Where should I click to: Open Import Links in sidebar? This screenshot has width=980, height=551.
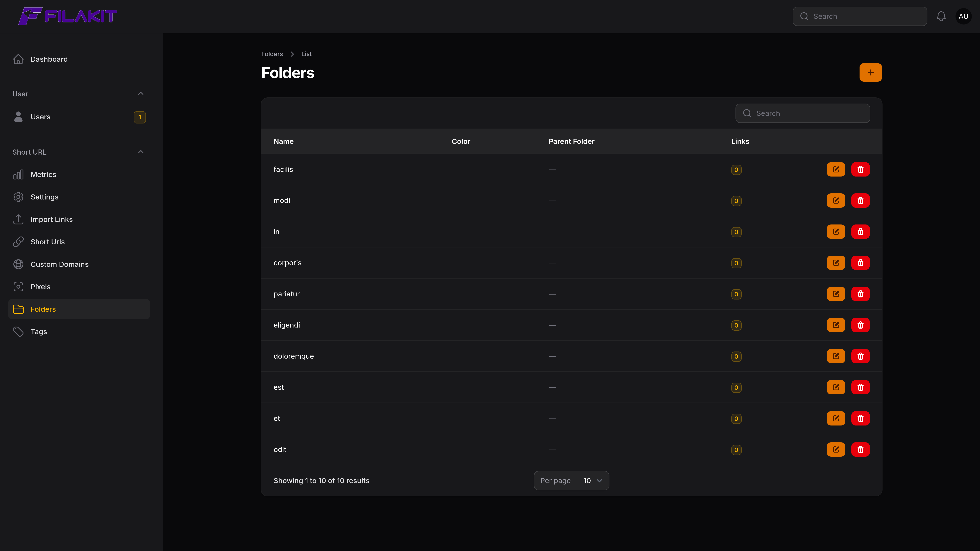[x=79, y=219]
